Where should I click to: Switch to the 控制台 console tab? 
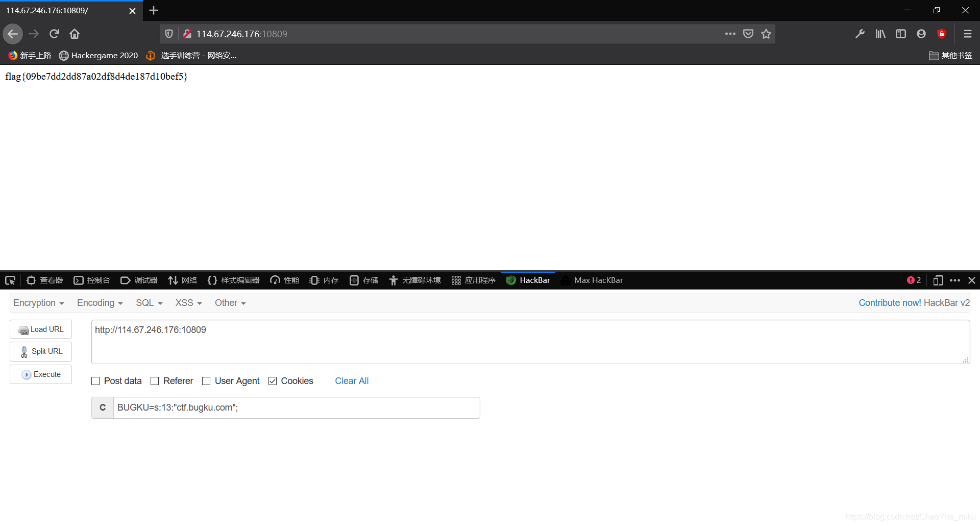[x=92, y=280]
